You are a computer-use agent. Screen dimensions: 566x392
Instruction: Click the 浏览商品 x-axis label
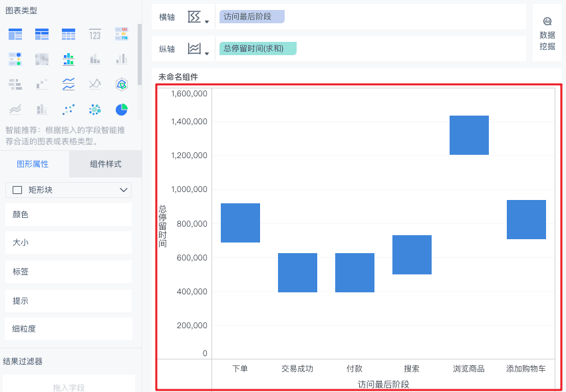click(x=469, y=369)
